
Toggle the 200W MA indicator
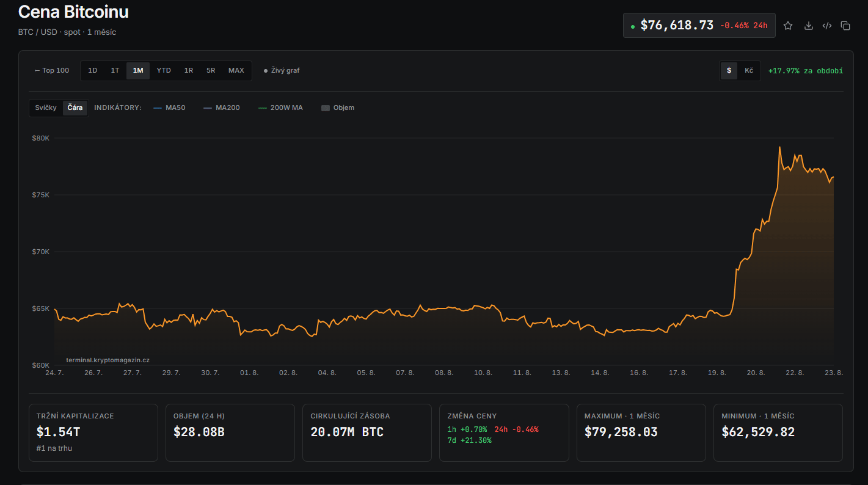(x=280, y=108)
